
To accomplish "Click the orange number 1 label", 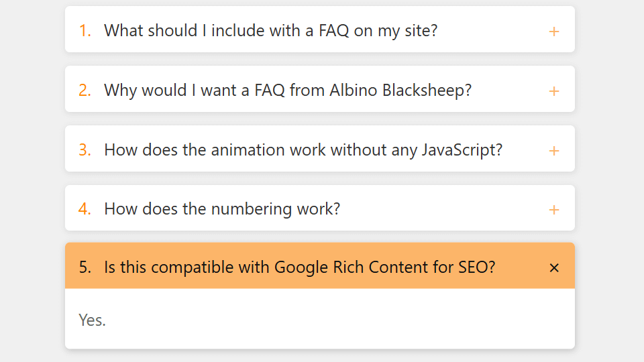I will point(85,30).
